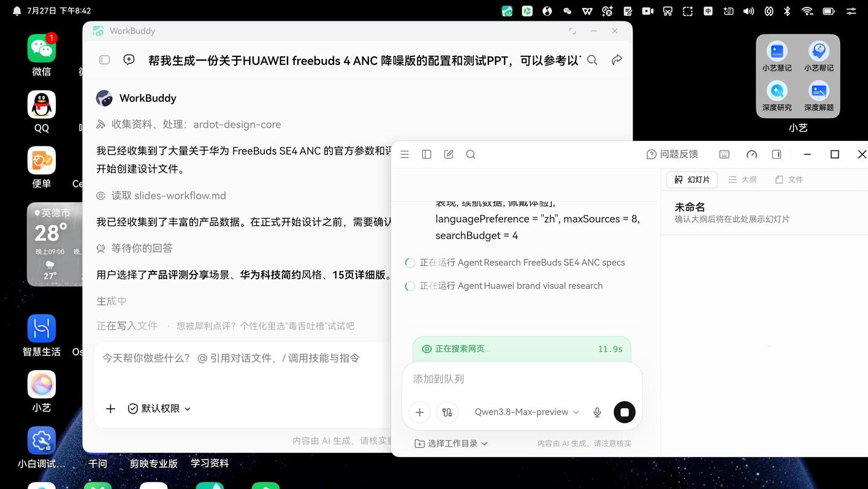Image resolution: width=868 pixels, height=489 pixels.
Task: Click the 毒舌吐槽 personalization tip
Action: point(265,326)
